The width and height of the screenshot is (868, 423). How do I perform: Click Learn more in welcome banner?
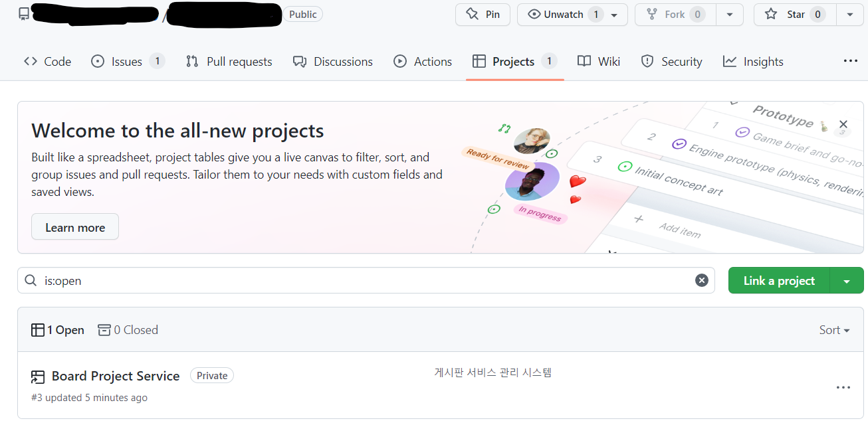(x=75, y=227)
